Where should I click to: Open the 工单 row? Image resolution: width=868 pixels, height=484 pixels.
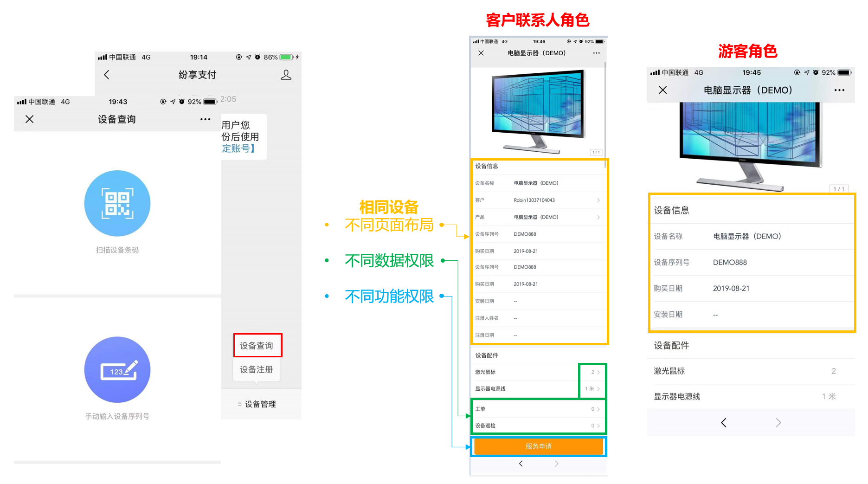[538, 409]
